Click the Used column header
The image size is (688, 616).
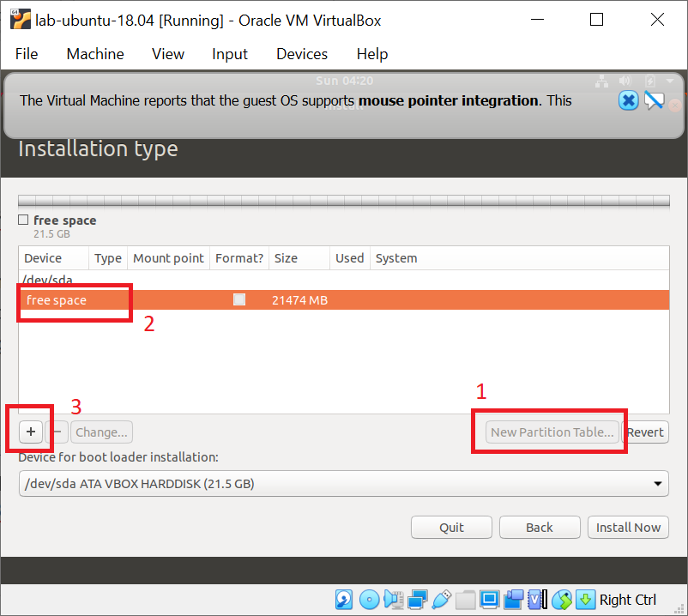pos(350,258)
